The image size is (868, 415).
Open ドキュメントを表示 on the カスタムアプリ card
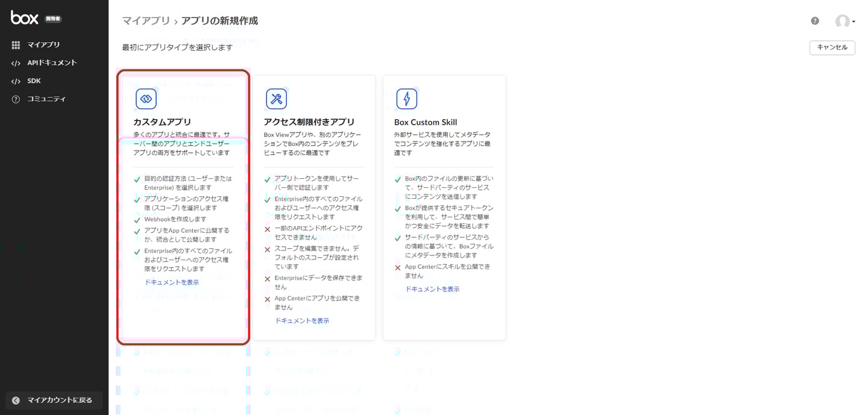click(171, 281)
